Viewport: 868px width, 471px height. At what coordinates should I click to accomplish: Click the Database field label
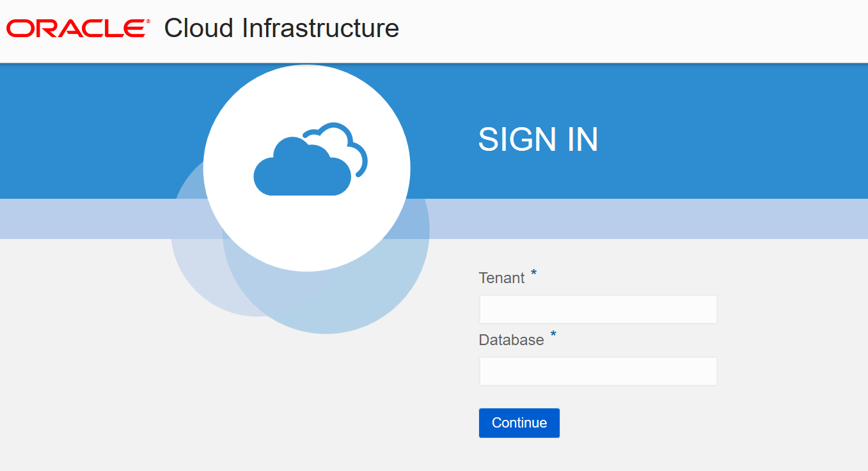click(x=511, y=339)
